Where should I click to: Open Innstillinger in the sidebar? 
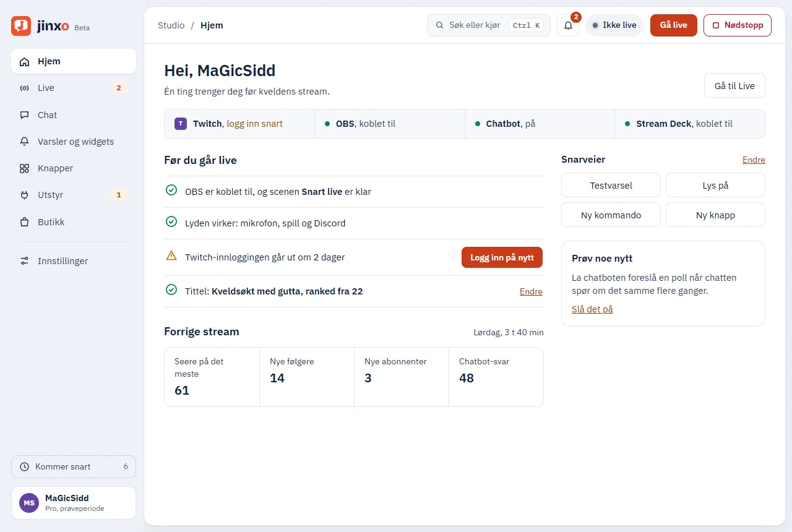click(74, 261)
